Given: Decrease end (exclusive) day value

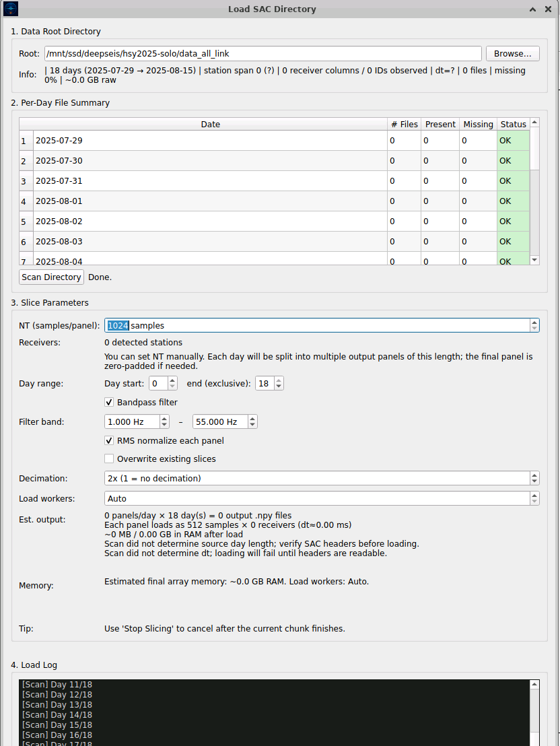Looking at the screenshot, I should [x=279, y=386].
